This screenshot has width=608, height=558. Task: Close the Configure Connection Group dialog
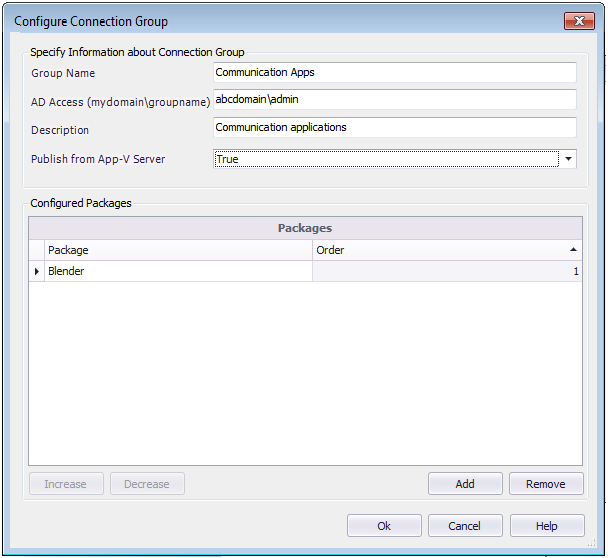[579, 21]
